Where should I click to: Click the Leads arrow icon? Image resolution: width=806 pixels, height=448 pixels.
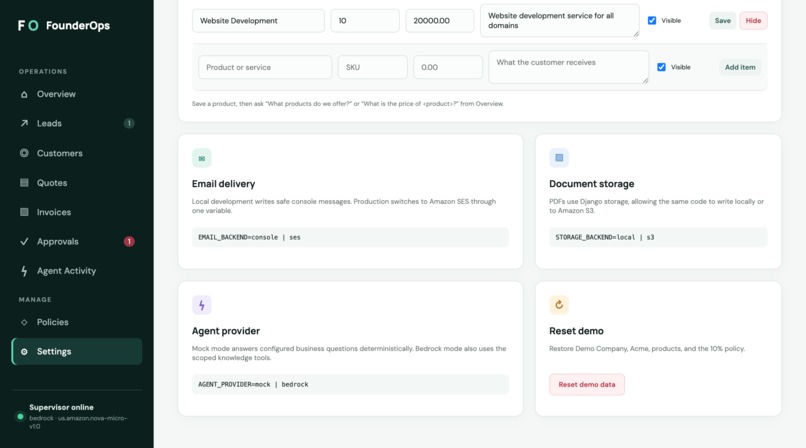(x=24, y=123)
